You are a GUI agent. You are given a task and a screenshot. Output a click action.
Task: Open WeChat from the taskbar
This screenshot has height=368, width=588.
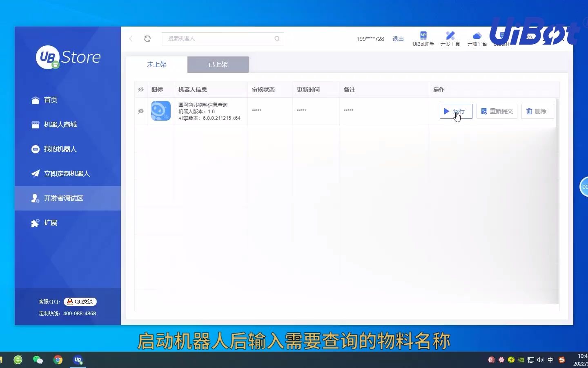(x=38, y=360)
